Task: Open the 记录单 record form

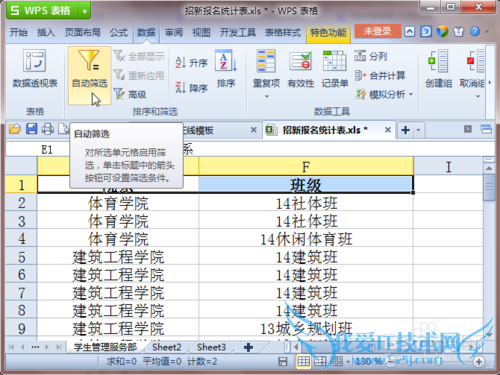Action: [335, 69]
